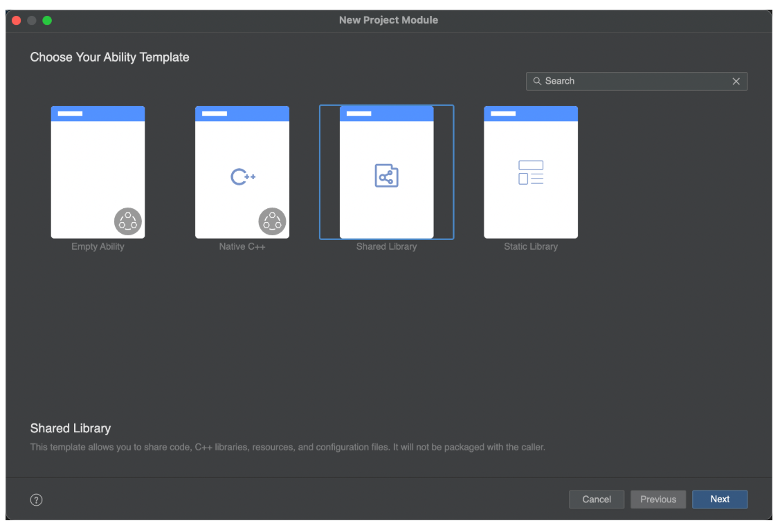Click the Static Library label
The width and height of the screenshot is (780, 532).
[x=531, y=246]
